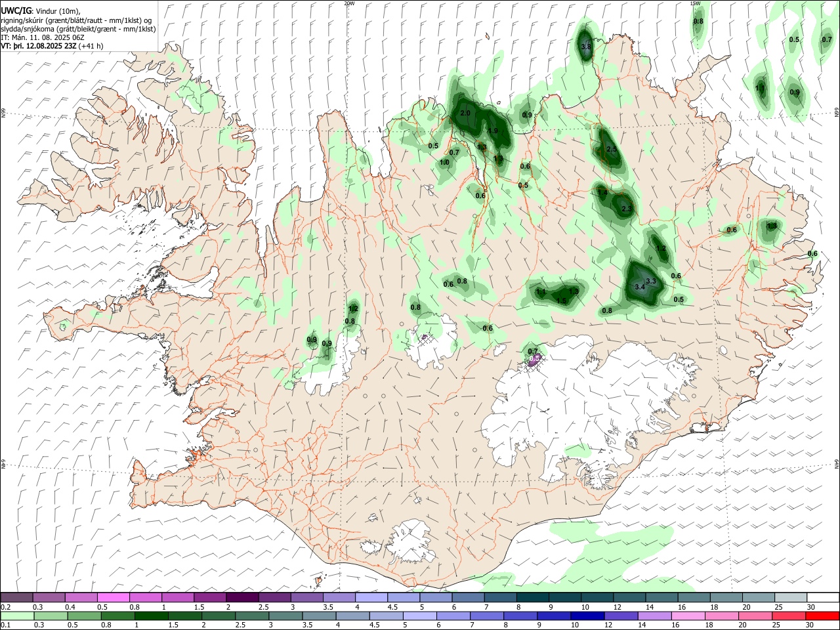Image resolution: width=840 pixels, height=630 pixels.
Task: Choose the dark blue 10–12 swatch in bottom legend
Action: click(587, 616)
